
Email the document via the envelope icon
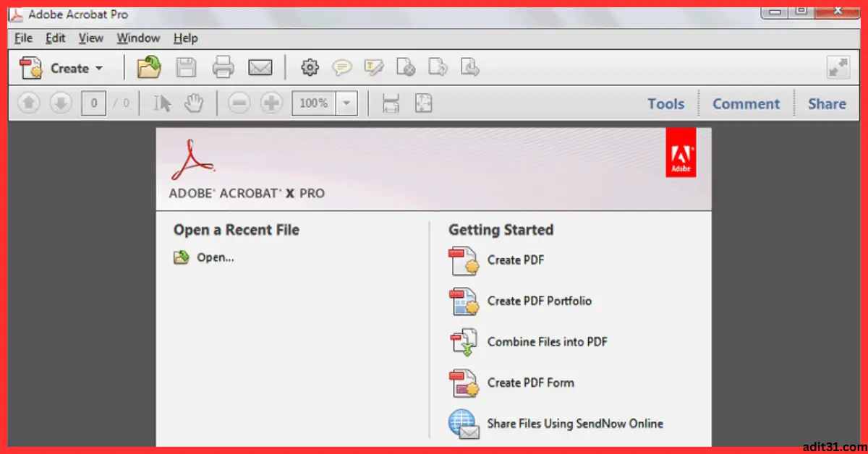tap(260, 67)
